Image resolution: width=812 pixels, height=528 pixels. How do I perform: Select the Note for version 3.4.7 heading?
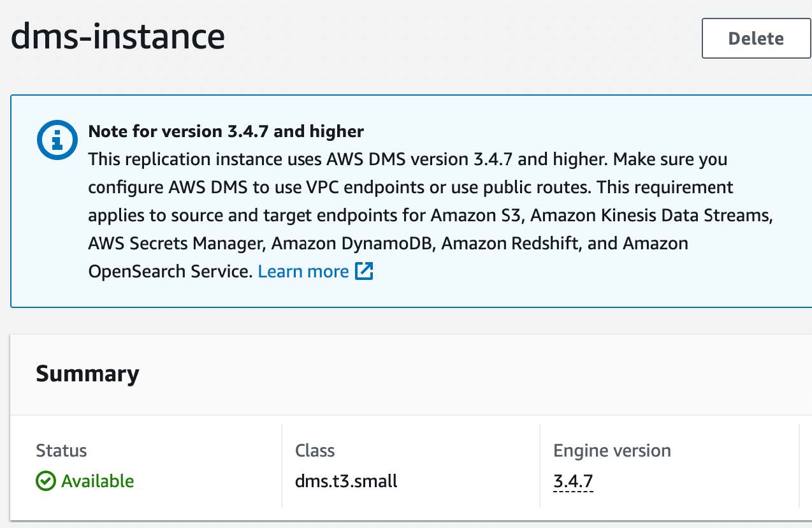[x=225, y=131]
